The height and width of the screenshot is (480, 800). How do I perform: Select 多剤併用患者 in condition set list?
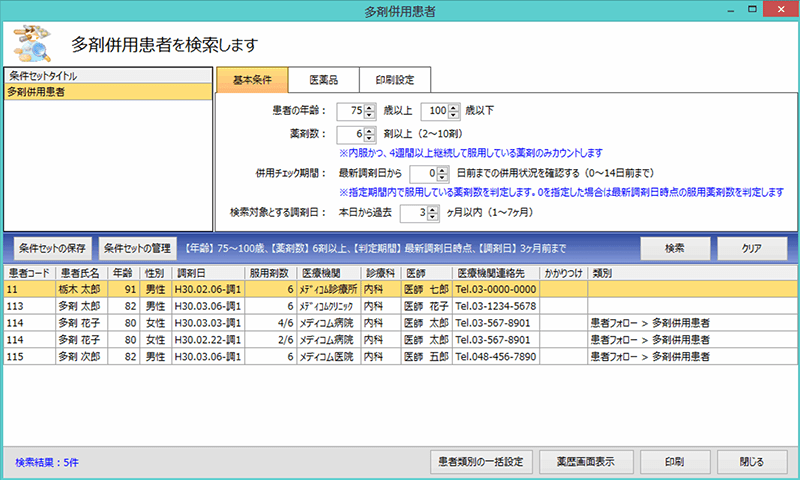click(x=108, y=92)
